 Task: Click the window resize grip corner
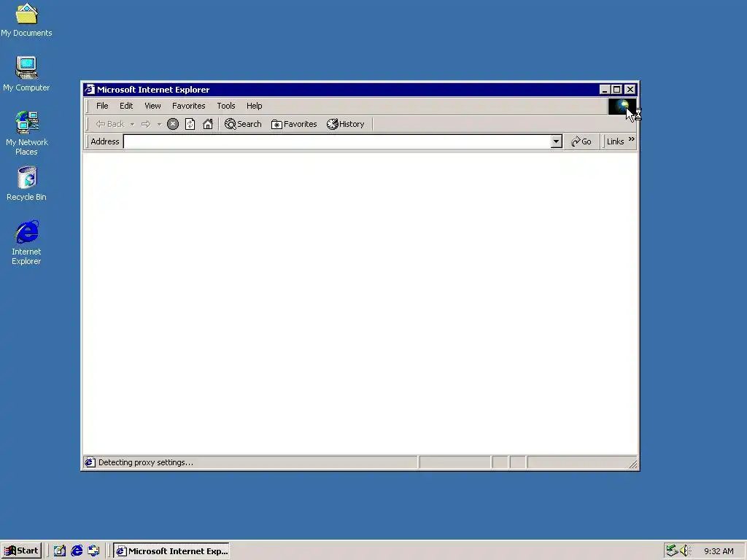coord(633,464)
